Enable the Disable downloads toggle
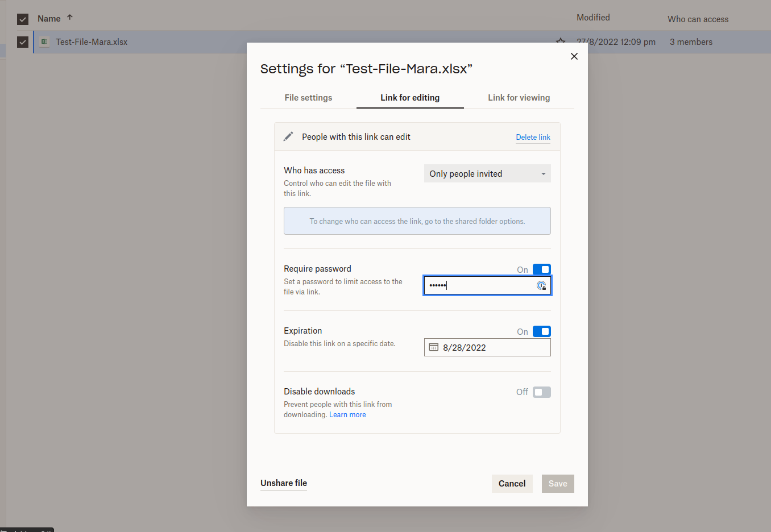The width and height of the screenshot is (771, 532). pos(541,392)
